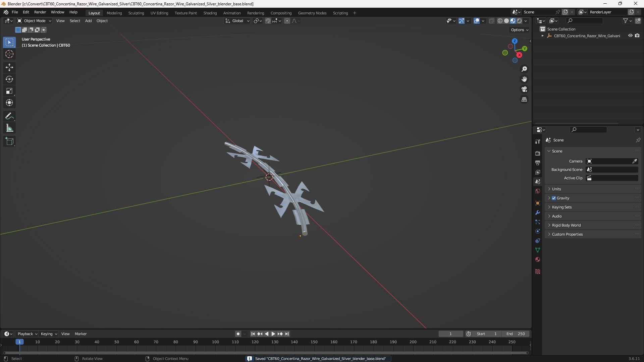Select the Cursor tool
This screenshot has width=644, height=362.
click(x=9, y=54)
